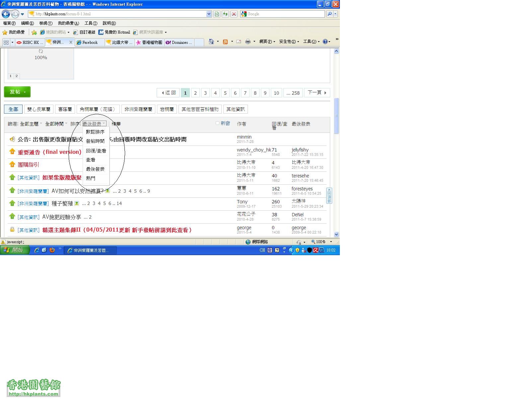The width and height of the screenshot is (532, 400).
Task: Click the 回頂部 back-to-top side button
Action: click(x=329, y=195)
